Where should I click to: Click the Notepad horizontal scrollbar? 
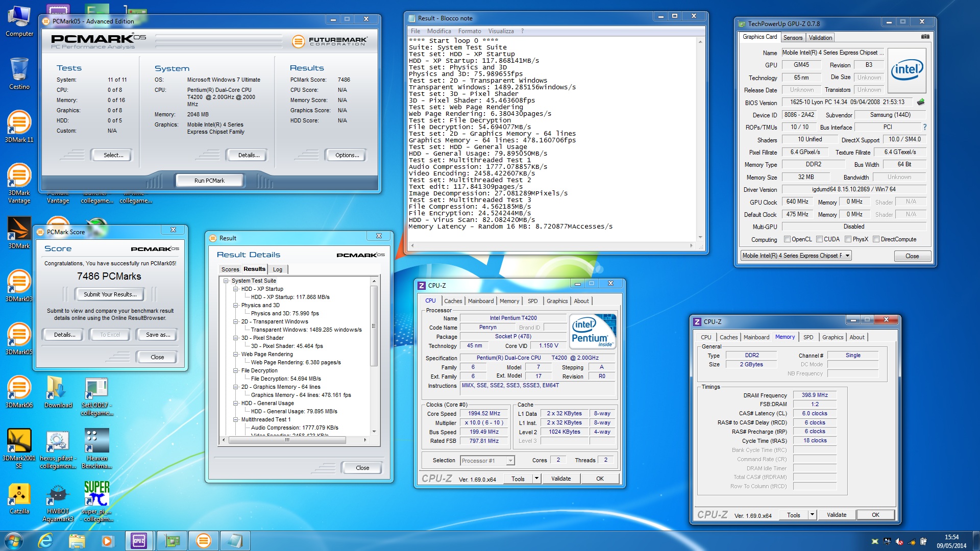pyautogui.click(x=552, y=246)
